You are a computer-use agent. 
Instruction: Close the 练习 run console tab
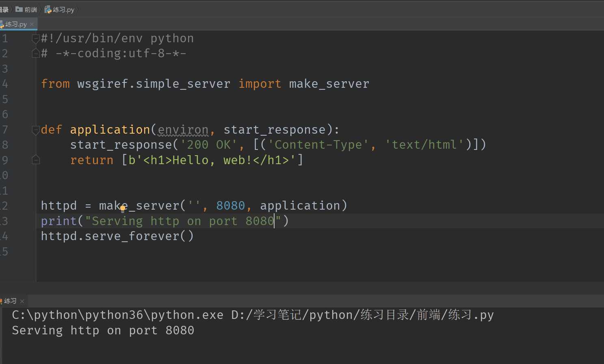pyautogui.click(x=22, y=301)
